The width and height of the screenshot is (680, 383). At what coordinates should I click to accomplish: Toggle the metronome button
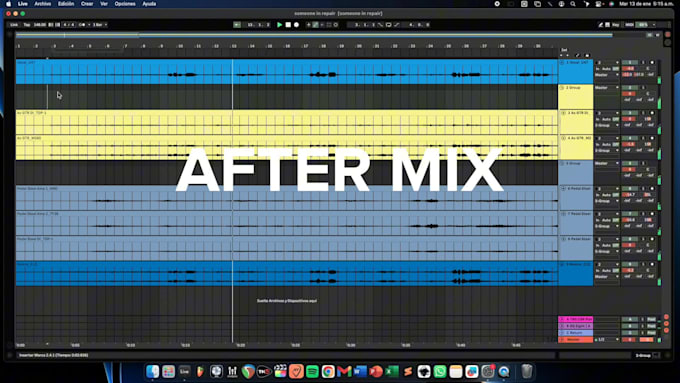point(82,25)
